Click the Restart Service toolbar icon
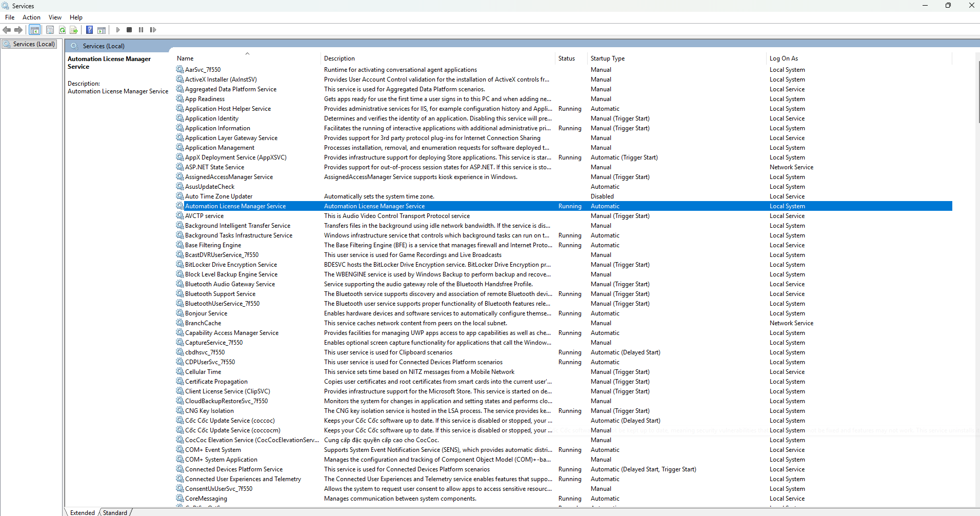This screenshot has width=980, height=516. click(x=153, y=30)
